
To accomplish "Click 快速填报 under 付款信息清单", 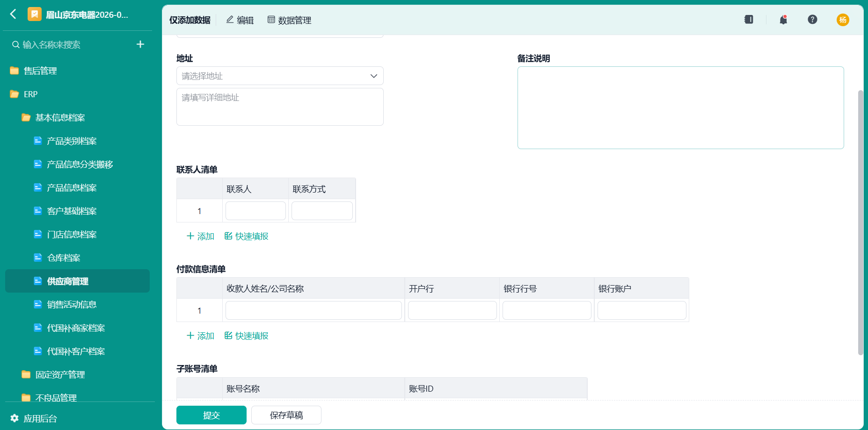I will coord(246,336).
